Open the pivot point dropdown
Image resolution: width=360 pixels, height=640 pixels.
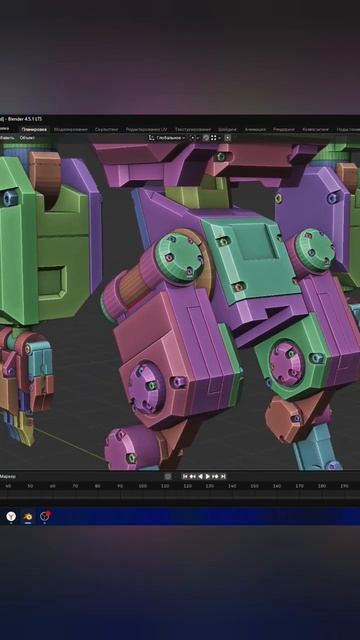(195, 138)
